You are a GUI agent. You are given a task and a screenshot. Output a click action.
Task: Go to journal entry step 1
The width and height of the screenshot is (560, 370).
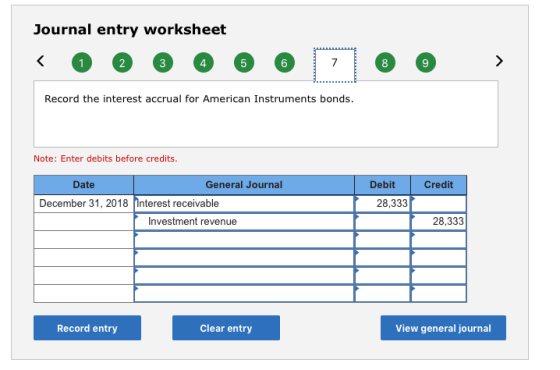point(82,63)
